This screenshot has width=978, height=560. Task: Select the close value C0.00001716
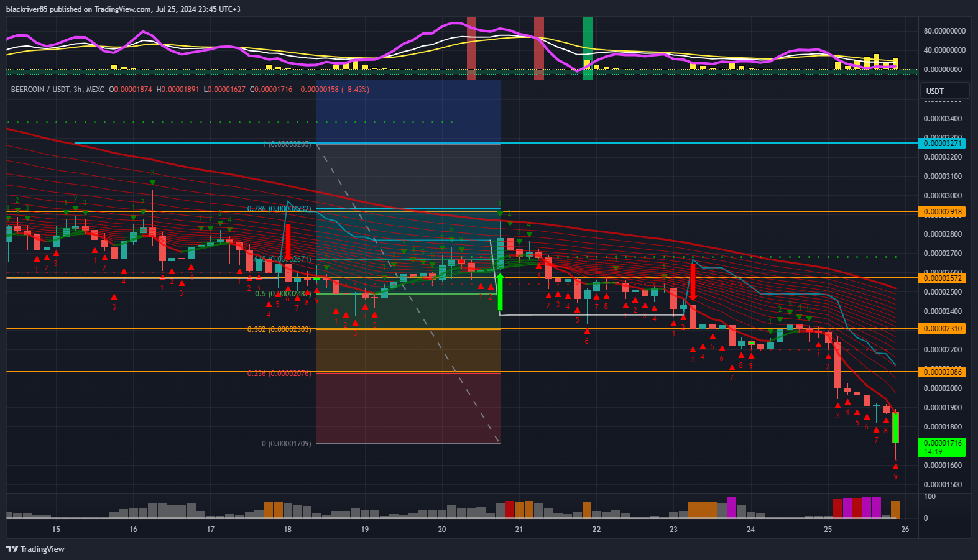(271, 90)
